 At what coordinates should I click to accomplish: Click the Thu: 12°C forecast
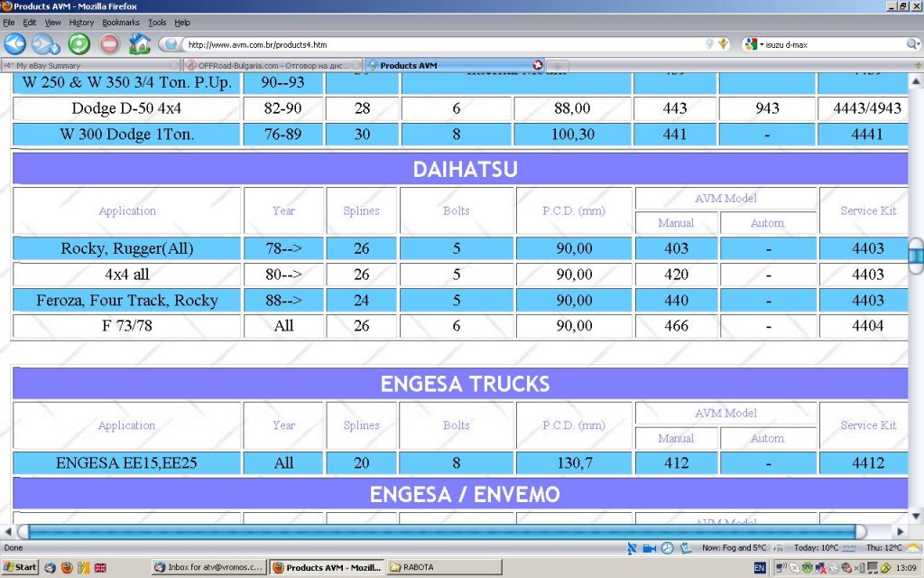pos(884,548)
